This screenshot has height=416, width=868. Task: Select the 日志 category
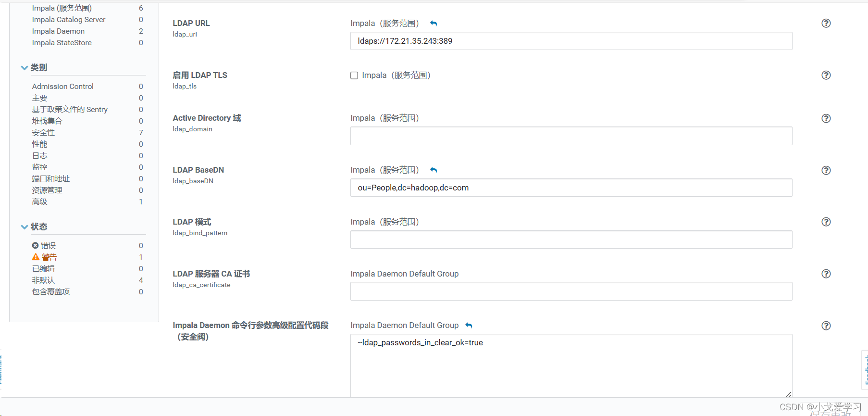point(39,156)
